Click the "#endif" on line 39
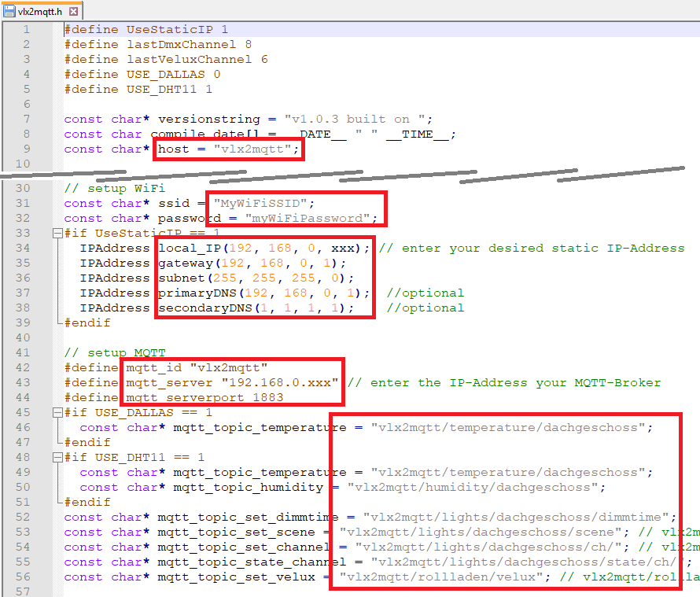Screen dimensions: 700x597 click(87, 322)
